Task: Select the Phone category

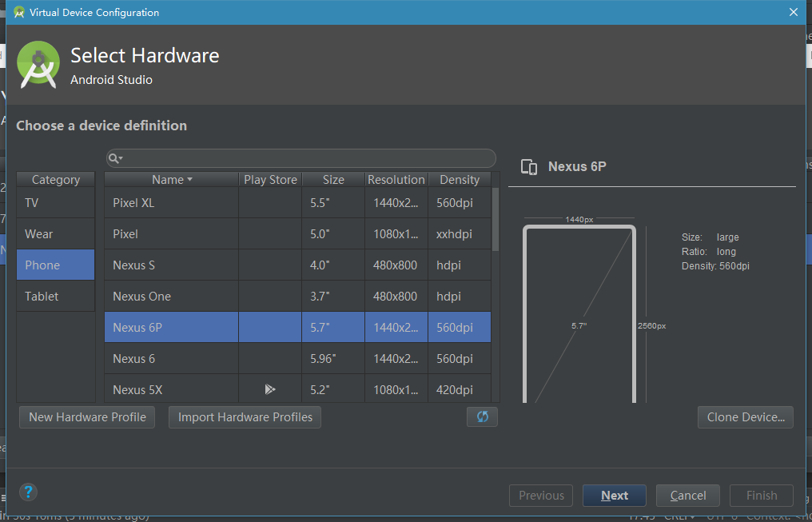Action: (55, 265)
